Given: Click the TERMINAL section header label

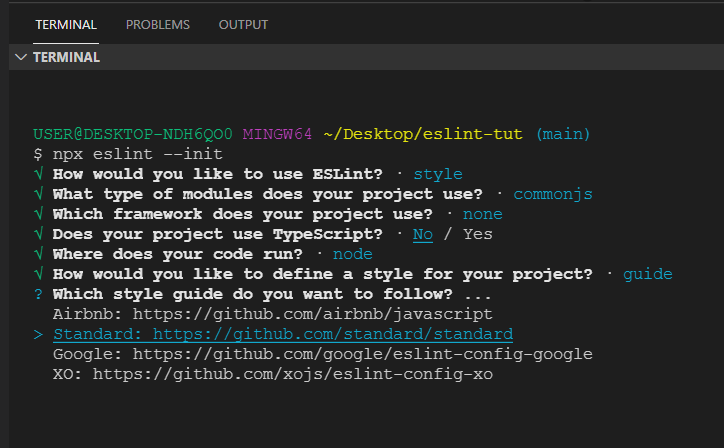Looking at the screenshot, I should (x=66, y=58).
